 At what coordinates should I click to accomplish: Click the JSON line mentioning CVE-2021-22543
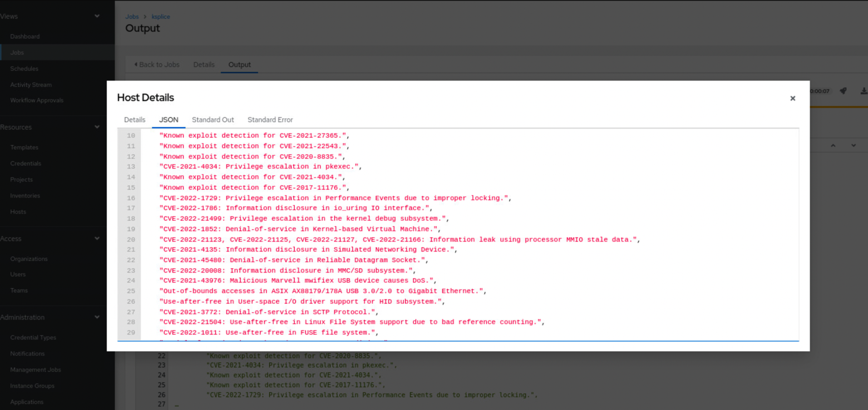(x=254, y=146)
